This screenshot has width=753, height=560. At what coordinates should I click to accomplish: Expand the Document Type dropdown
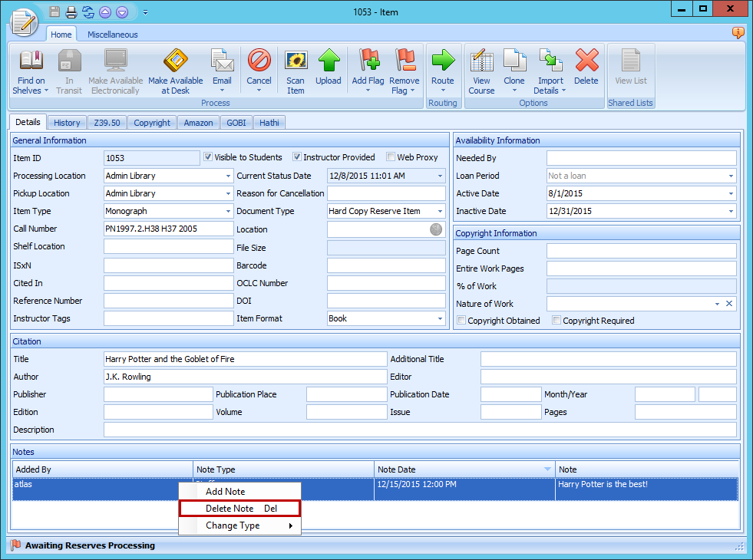coord(438,211)
